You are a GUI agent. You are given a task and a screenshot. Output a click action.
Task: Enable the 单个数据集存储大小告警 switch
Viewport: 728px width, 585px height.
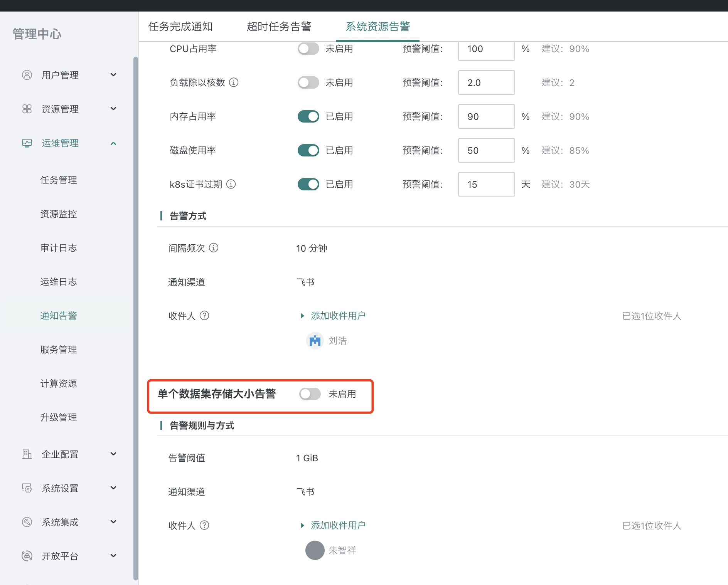pyautogui.click(x=310, y=394)
